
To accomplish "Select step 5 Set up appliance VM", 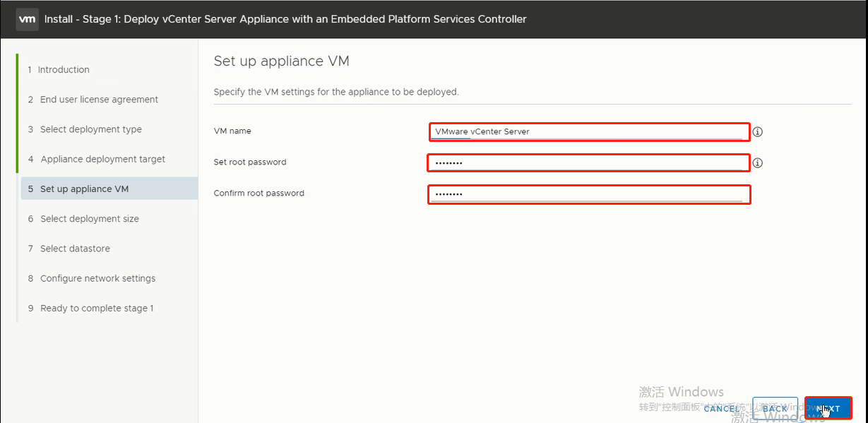I will tap(109, 189).
